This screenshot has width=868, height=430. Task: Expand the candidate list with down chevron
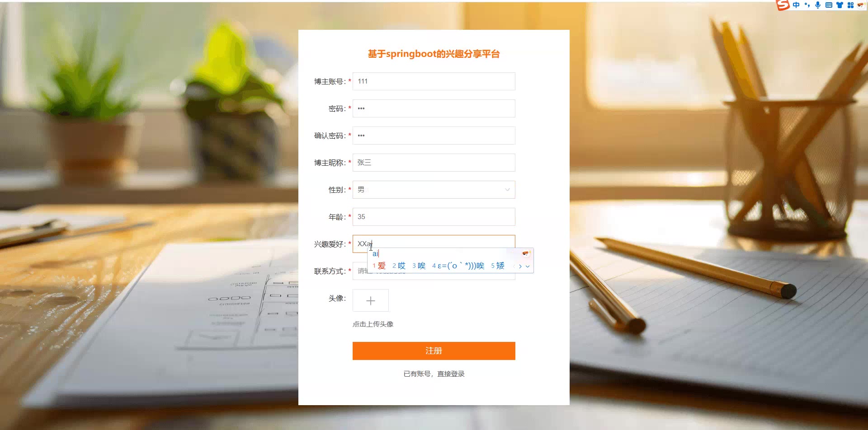528,266
